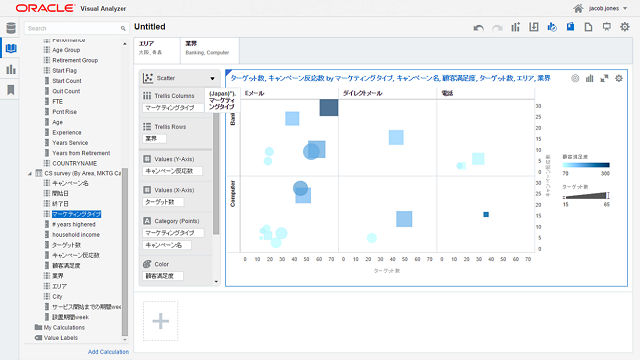Open the chart options toolbar icon
640x360 pixels.
516,27
